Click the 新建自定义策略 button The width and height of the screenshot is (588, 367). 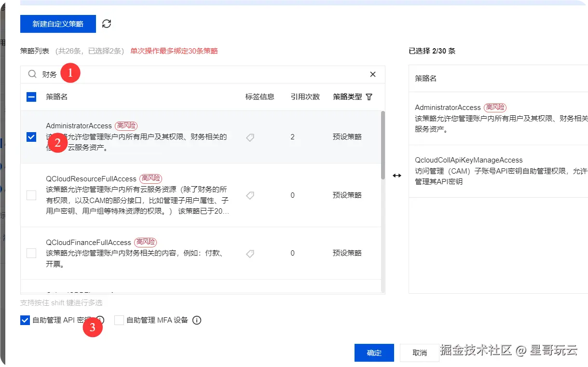point(58,24)
